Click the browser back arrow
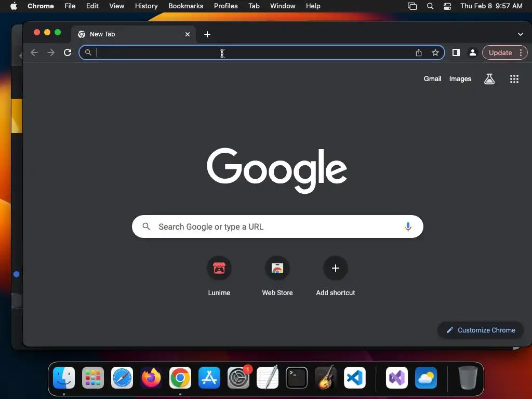This screenshot has width=532, height=399. 34,52
